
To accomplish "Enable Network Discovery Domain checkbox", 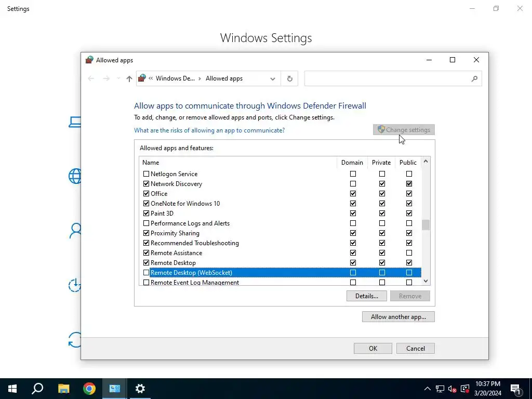I will click(x=353, y=183).
